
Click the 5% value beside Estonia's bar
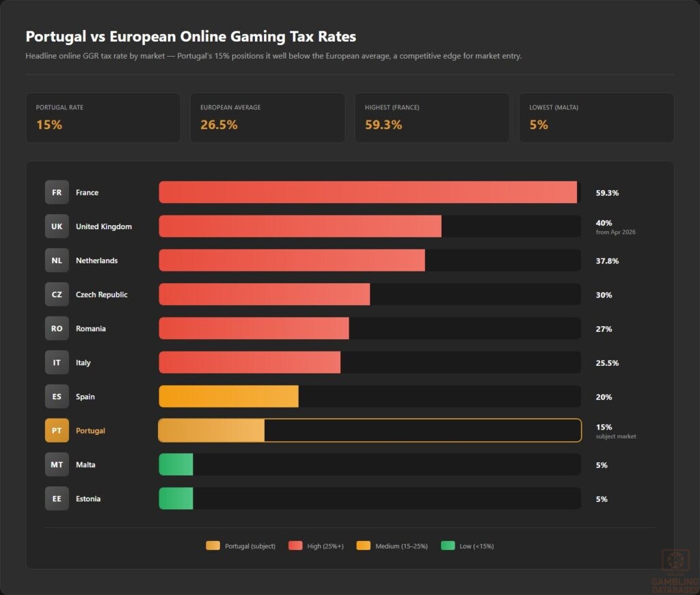coord(602,499)
